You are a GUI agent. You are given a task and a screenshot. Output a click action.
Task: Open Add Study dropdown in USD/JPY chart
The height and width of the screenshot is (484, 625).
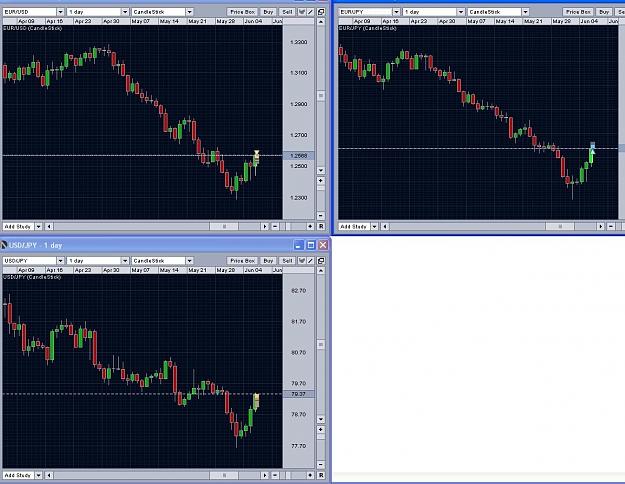coord(39,475)
